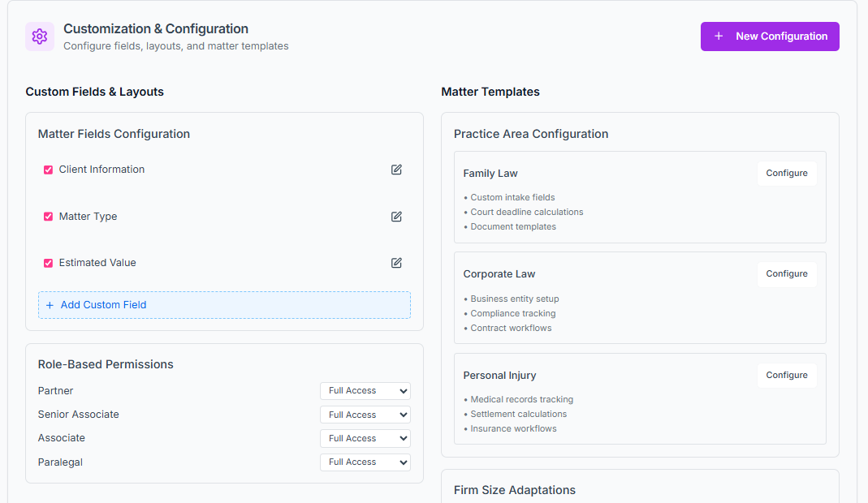
Task: Select the Firm Size Adaptations heading
Action: pyautogui.click(x=514, y=490)
